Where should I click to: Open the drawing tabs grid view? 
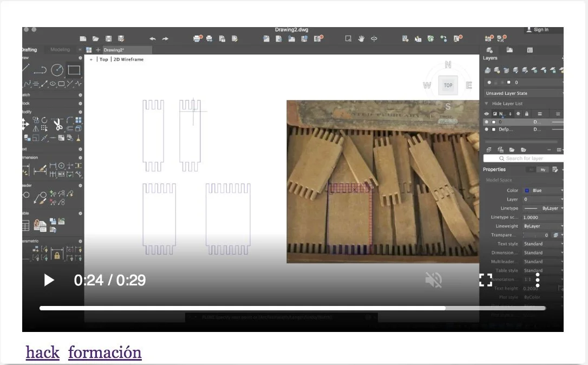[89, 50]
